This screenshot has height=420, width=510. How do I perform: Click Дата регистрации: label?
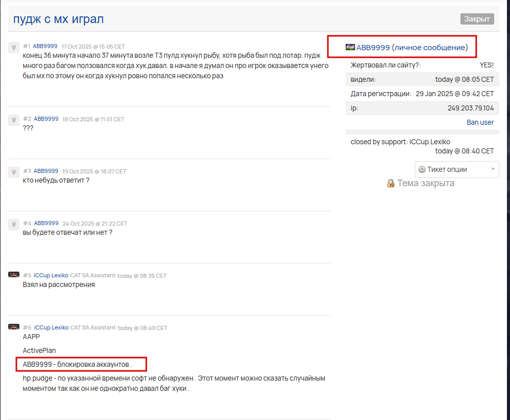coord(381,94)
